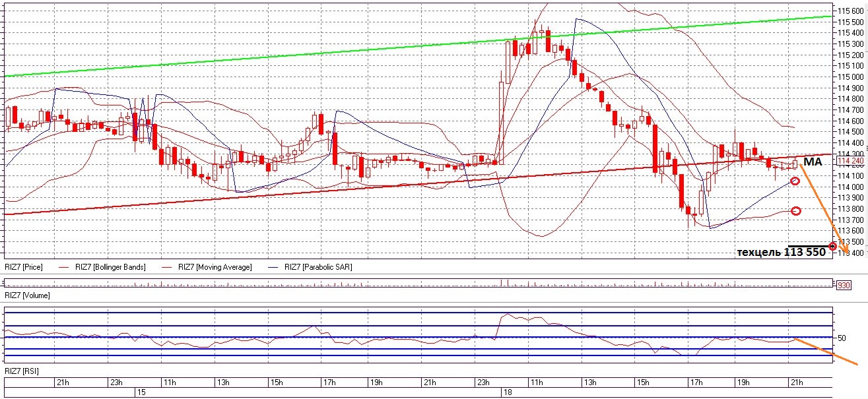This screenshot has width=868, height=399.
Task: Click the volume value tag 930
Action: (843, 286)
